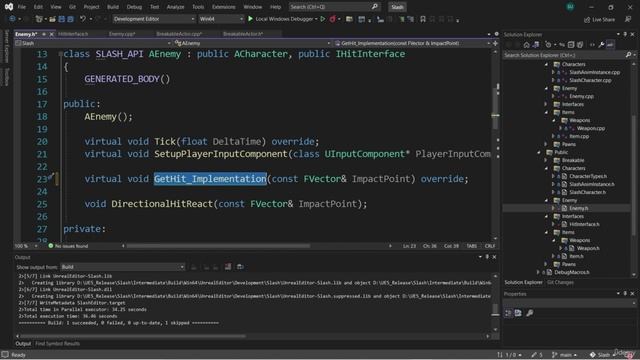Image resolution: width=640 pixels, height=360 pixels.
Task: Click the Live Share icon
Action: click(587, 19)
